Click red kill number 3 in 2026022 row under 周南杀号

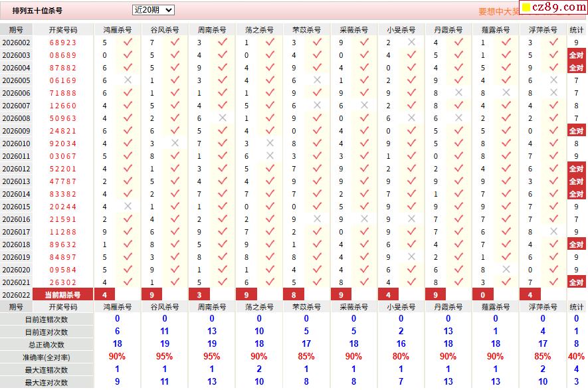click(199, 295)
